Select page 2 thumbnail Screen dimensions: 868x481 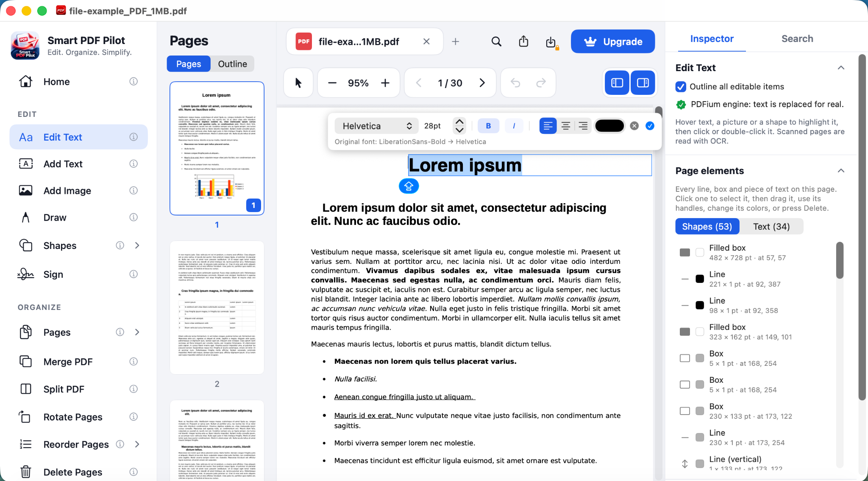click(217, 307)
